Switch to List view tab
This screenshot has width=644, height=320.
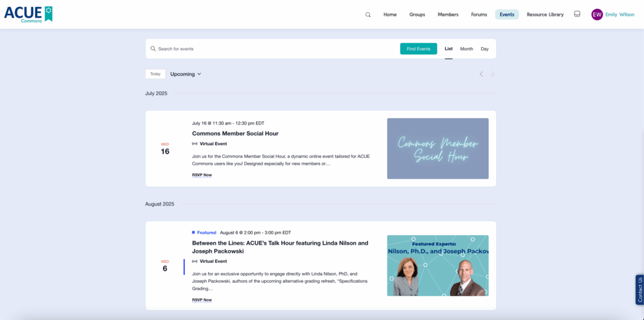click(x=448, y=49)
